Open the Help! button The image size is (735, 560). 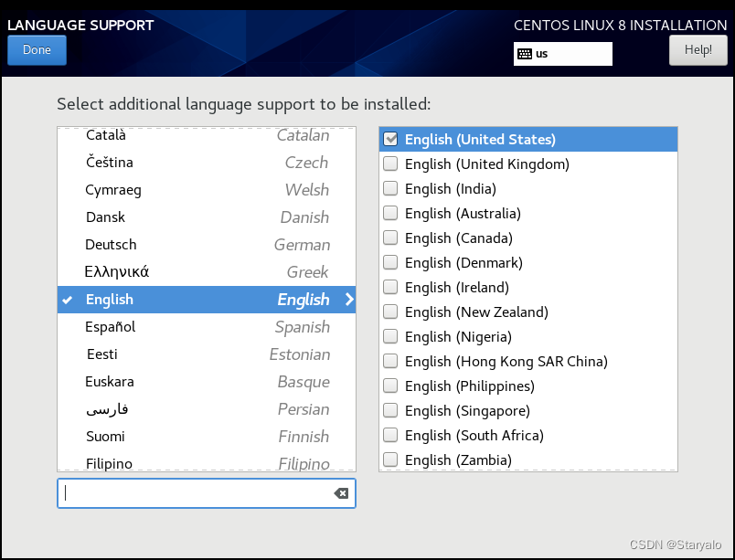point(698,50)
